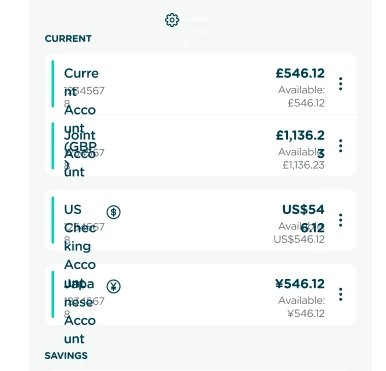Viewport: 386px width, 371px height.
Task: Open three-dot menu for US Checking Account
Action: pyautogui.click(x=340, y=220)
